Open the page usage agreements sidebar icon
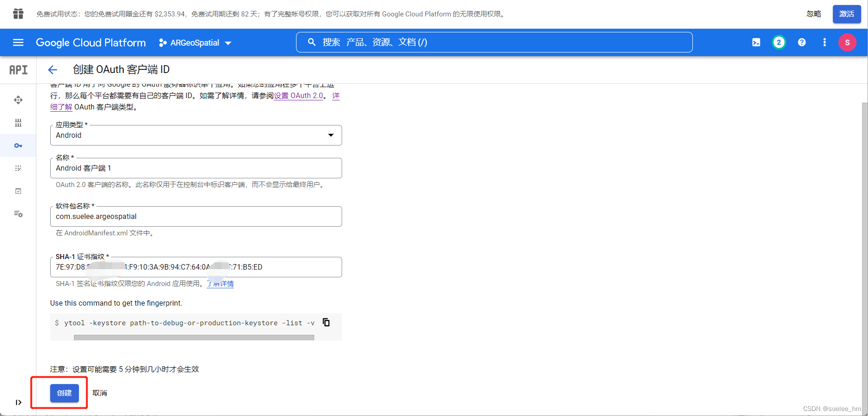 [x=18, y=214]
